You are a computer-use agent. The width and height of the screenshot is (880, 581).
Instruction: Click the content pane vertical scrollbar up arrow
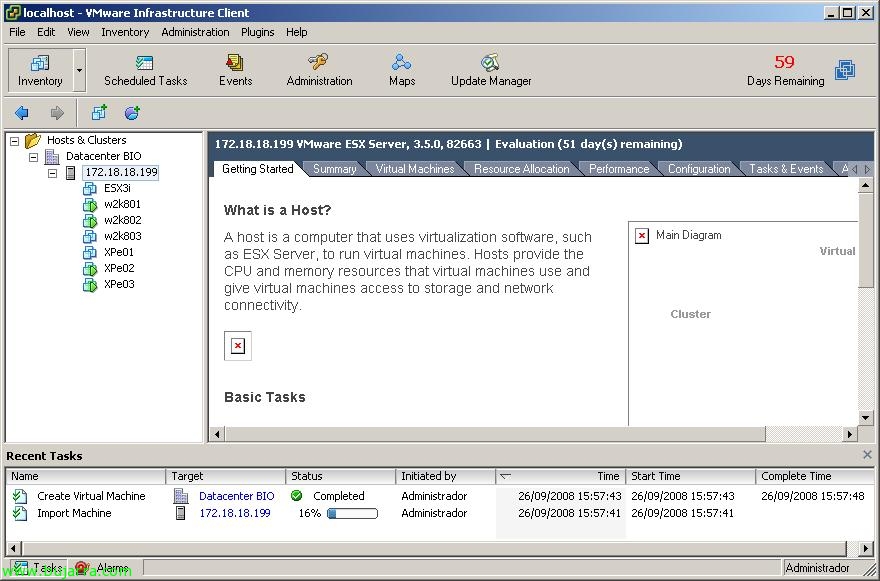click(865, 185)
